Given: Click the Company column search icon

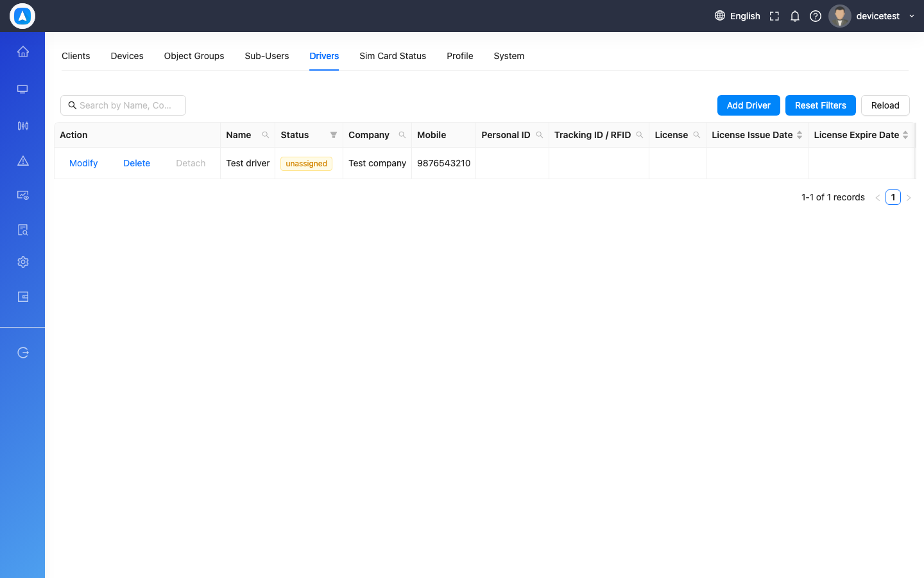Looking at the screenshot, I should point(402,135).
